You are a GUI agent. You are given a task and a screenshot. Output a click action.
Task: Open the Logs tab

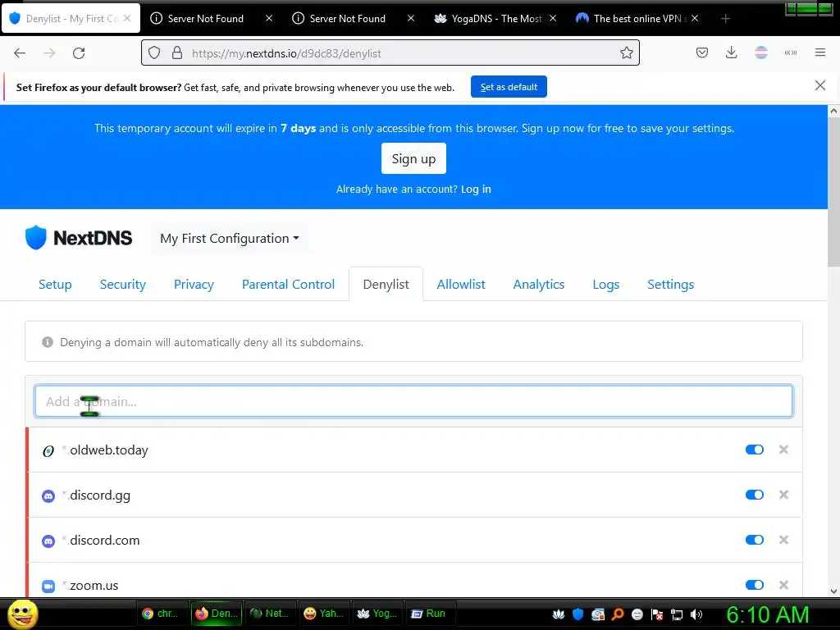(606, 285)
